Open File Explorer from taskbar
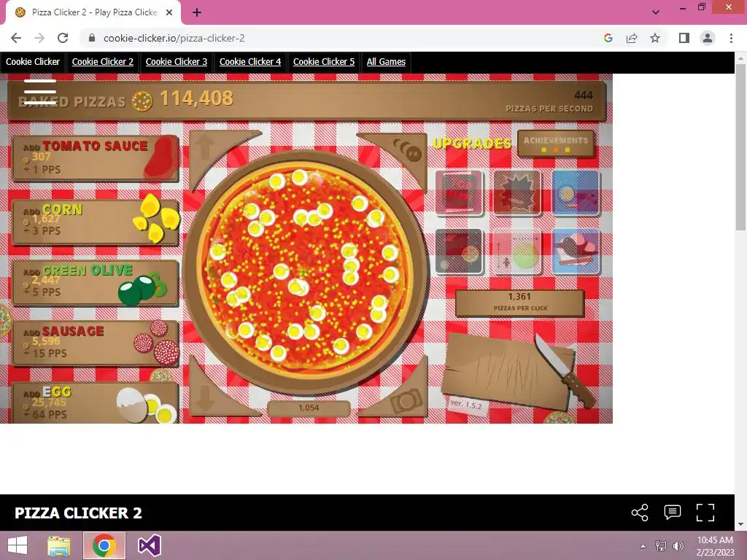The width and height of the screenshot is (747, 560). click(x=59, y=545)
